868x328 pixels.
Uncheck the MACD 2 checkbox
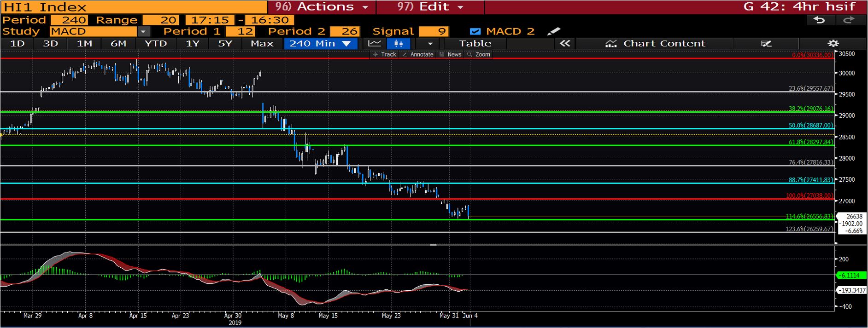475,32
